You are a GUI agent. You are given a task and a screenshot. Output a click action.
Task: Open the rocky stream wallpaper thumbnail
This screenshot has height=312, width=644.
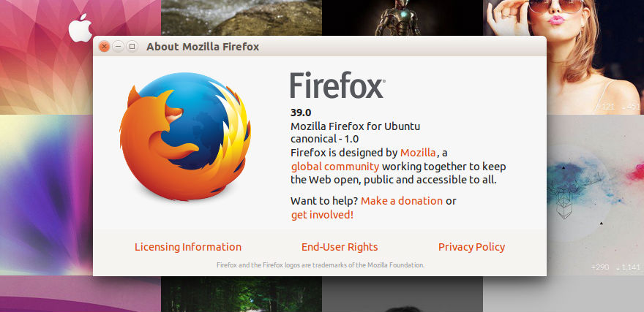241,18
